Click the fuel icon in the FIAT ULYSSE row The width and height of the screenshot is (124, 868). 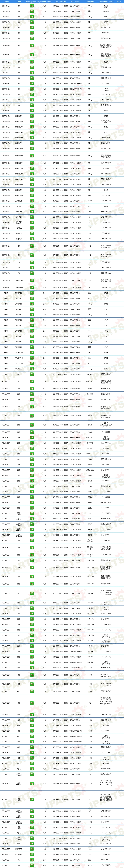[32, 369]
